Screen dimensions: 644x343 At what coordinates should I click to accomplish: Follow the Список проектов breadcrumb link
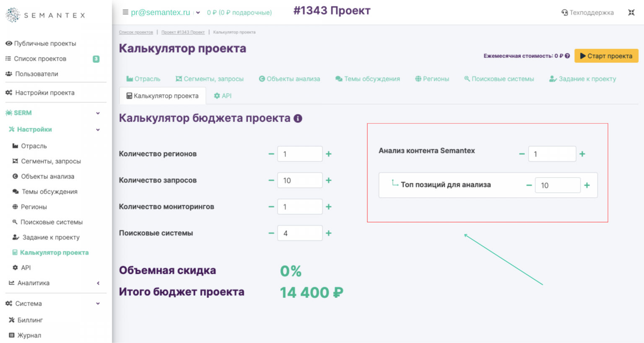click(x=136, y=32)
